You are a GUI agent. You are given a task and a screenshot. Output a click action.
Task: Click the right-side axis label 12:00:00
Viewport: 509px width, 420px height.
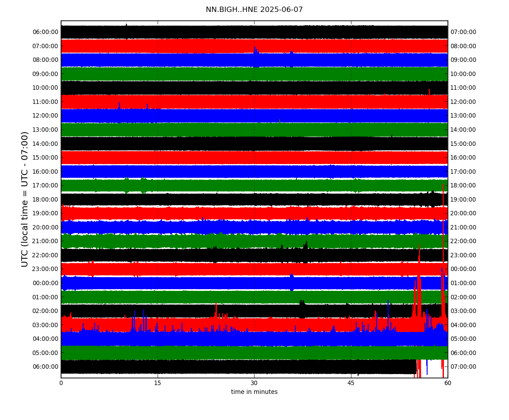point(463,102)
